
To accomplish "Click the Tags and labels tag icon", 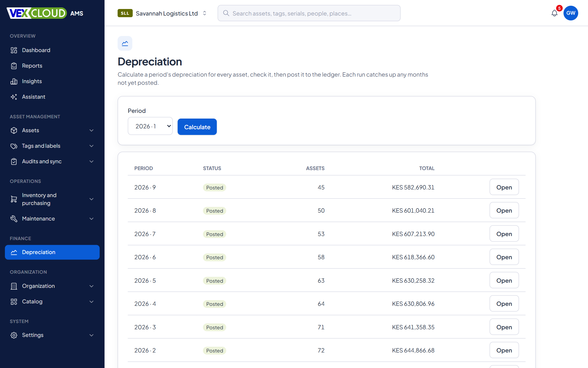I will pyautogui.click(x=14, y=146).
